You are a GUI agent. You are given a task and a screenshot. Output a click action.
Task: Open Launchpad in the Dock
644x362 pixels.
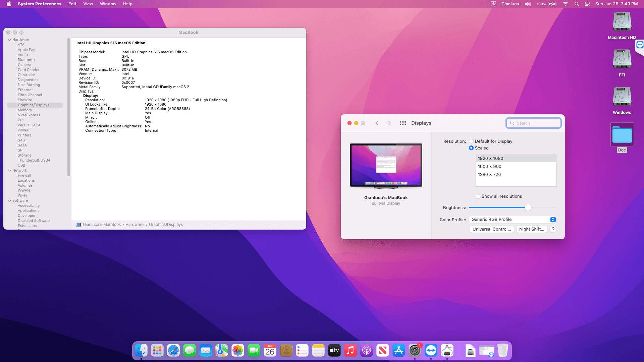157,351
